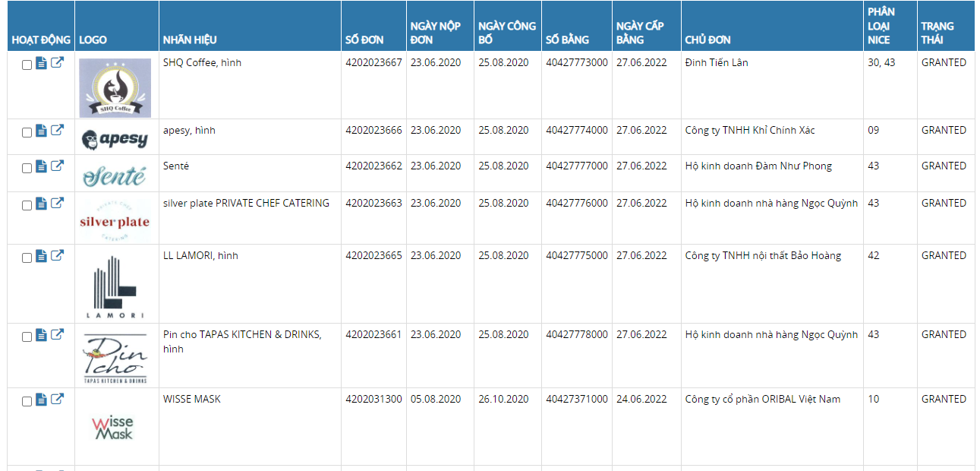Open external link icon for WISSE MASK row
This screenshot has width=980, height=471.
(57, 400)
